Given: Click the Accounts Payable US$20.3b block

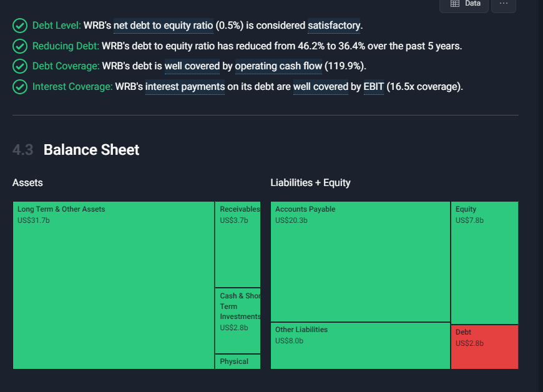Looking at the screenshot, I should point(360,262).
